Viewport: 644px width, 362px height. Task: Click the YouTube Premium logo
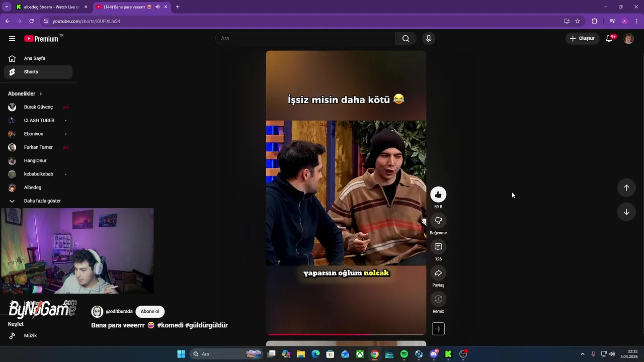[x=41, y=39]
